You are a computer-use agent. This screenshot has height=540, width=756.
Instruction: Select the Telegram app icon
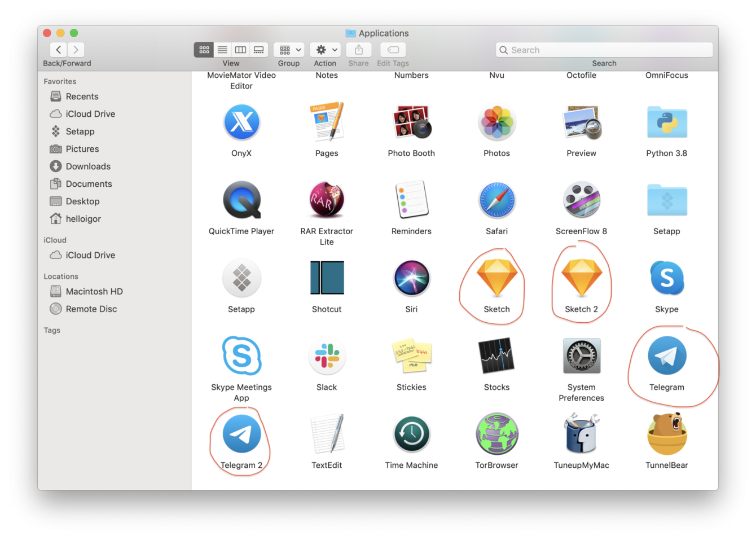point(667,355)
